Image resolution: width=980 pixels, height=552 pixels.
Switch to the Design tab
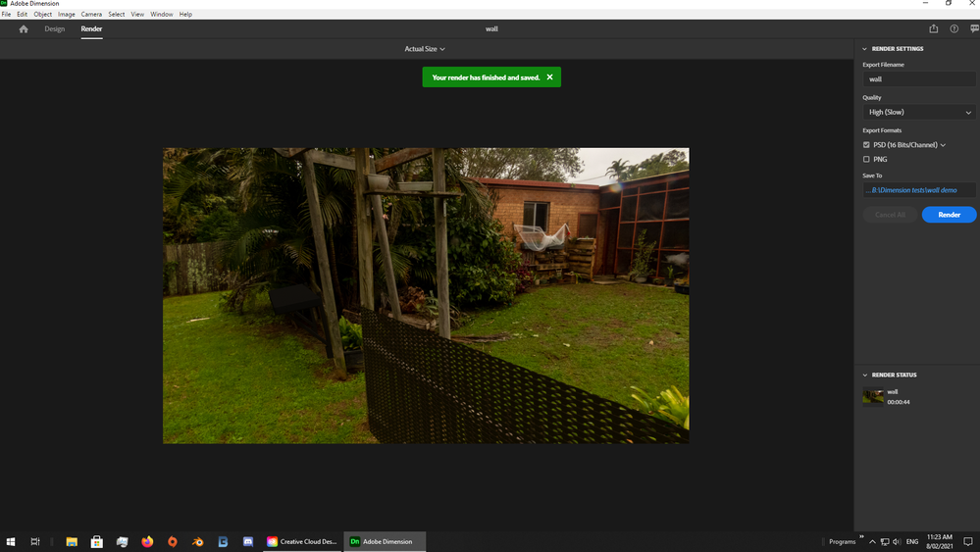tap(54, 28)
